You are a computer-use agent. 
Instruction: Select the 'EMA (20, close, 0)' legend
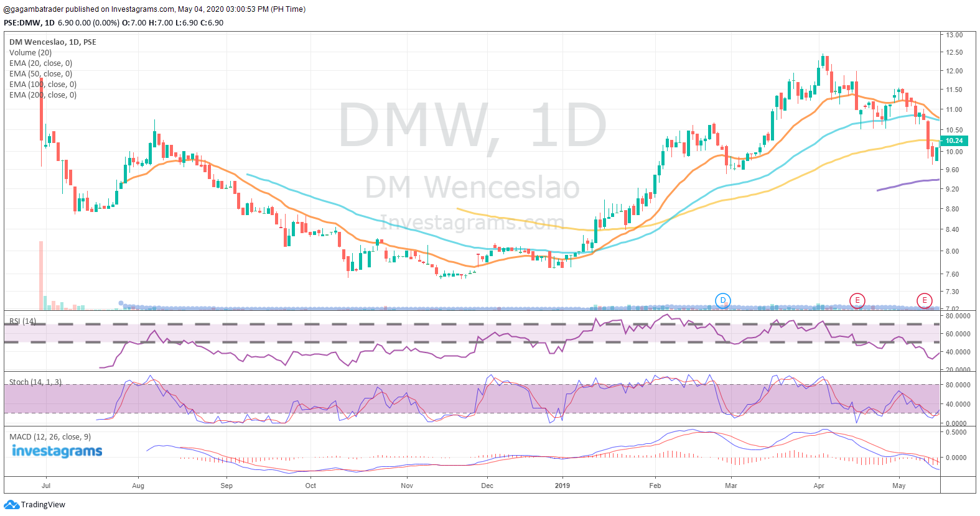click(x=40, y=63)
